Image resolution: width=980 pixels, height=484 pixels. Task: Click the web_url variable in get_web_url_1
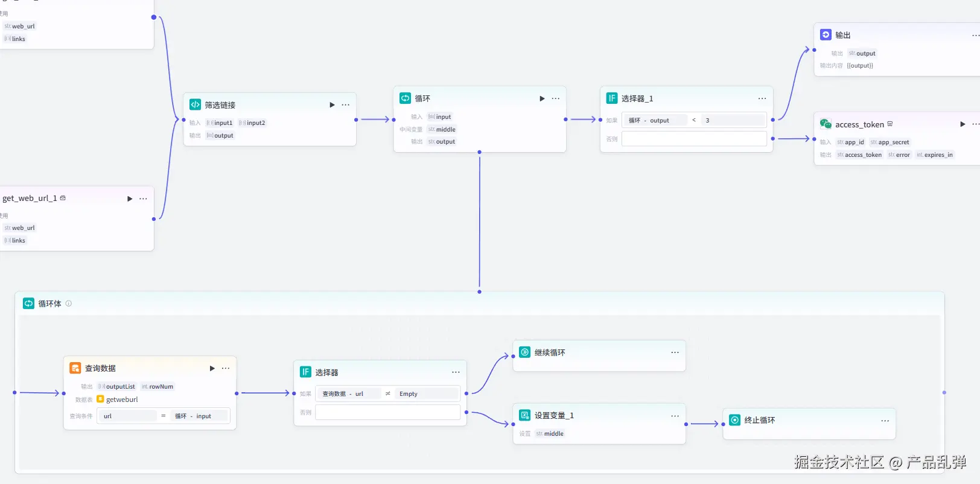[19, 228]
